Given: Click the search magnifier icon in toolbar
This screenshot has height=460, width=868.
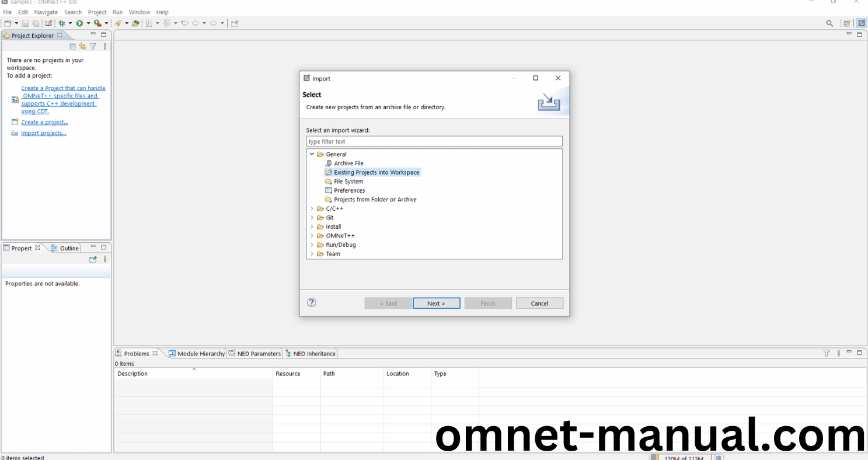Looking at the screenshot, I should pyautogui.click(x=829, y=23).
